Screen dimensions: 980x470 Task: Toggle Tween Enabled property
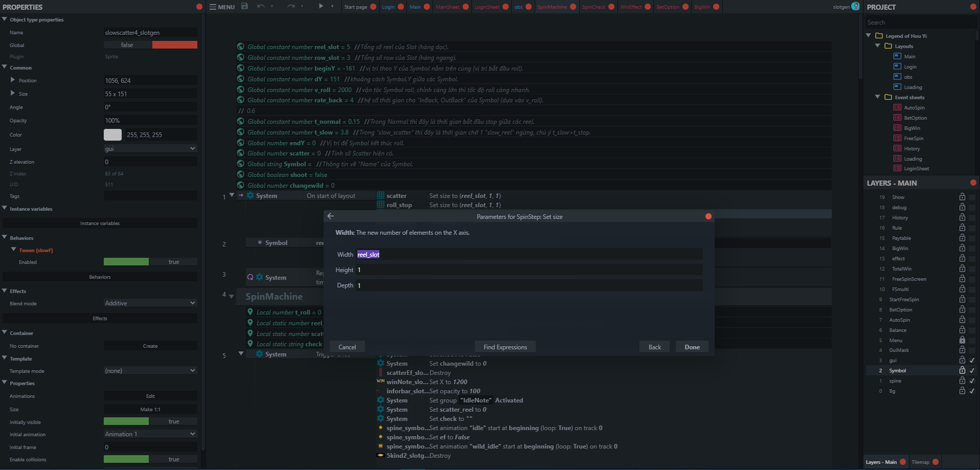click(150, 262)
